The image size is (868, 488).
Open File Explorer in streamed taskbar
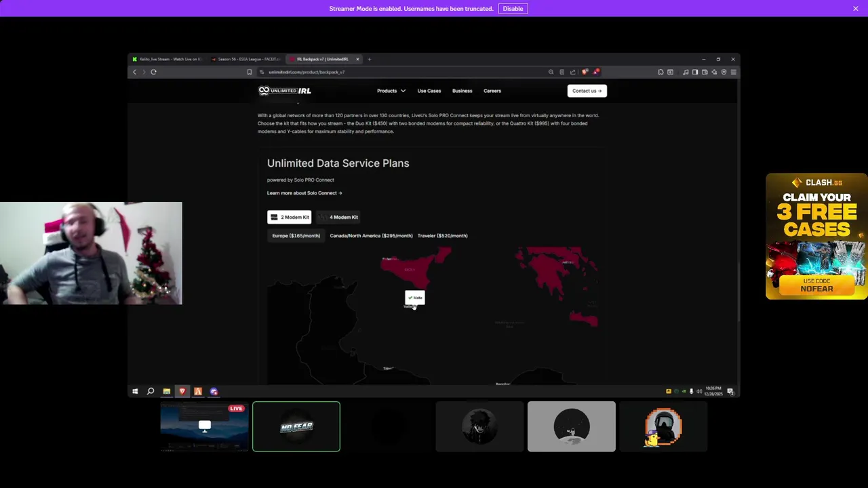click(166, 391)
